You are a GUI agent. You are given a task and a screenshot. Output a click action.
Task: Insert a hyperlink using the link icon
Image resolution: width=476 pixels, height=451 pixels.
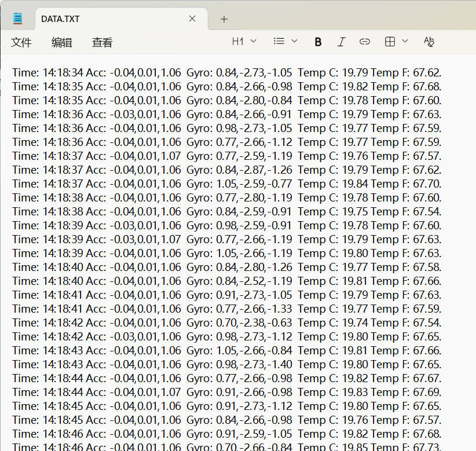(365, 41)
